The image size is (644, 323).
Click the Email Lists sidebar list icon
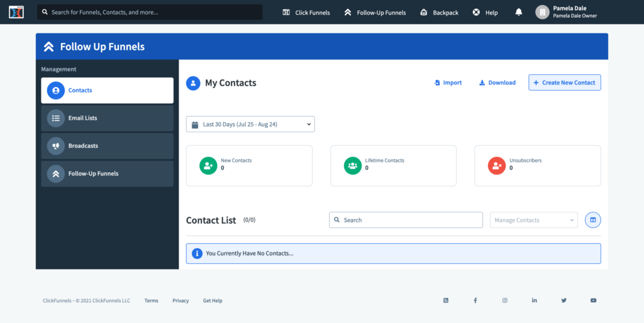(x=56, y=118)
